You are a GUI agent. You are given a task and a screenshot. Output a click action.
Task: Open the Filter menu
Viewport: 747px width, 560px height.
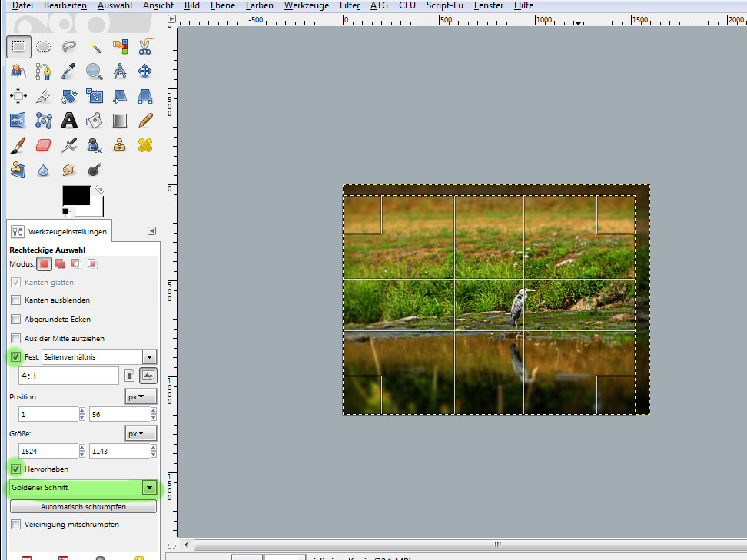tap(350, 5)
